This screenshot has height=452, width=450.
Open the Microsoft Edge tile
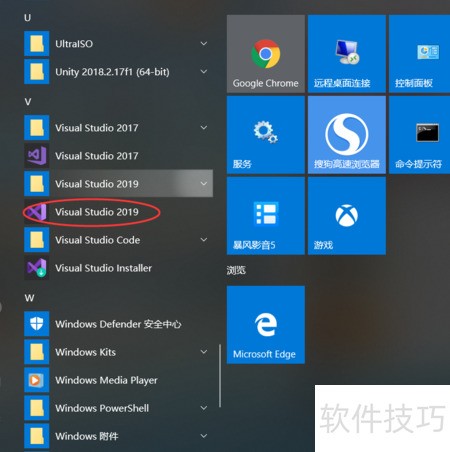pyautogui.click(x=266, y=325)
